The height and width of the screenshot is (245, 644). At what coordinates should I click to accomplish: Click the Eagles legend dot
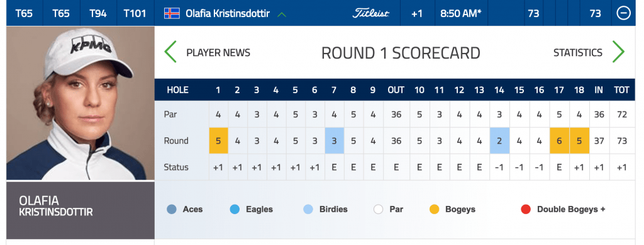(x=235, y=210)
